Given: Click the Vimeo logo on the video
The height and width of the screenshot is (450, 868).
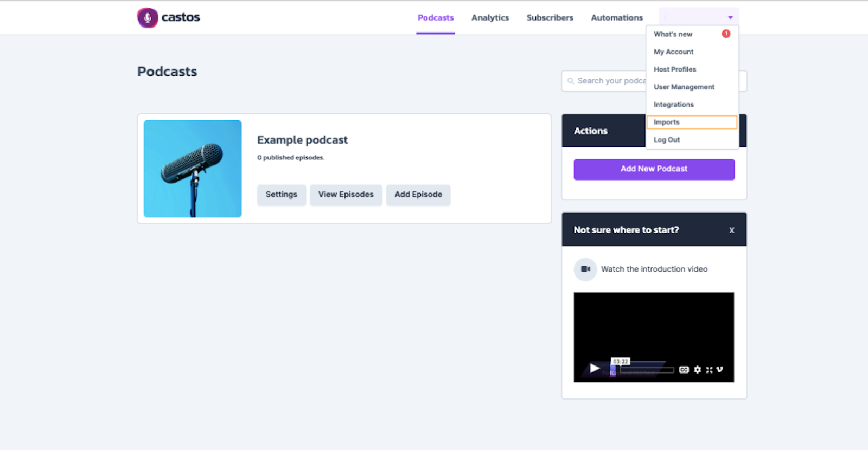Looking at the screenshot, I should tap(720, 370).
